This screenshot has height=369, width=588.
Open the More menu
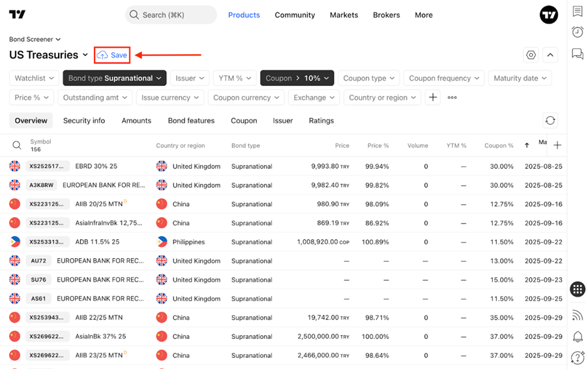(424, 15)
